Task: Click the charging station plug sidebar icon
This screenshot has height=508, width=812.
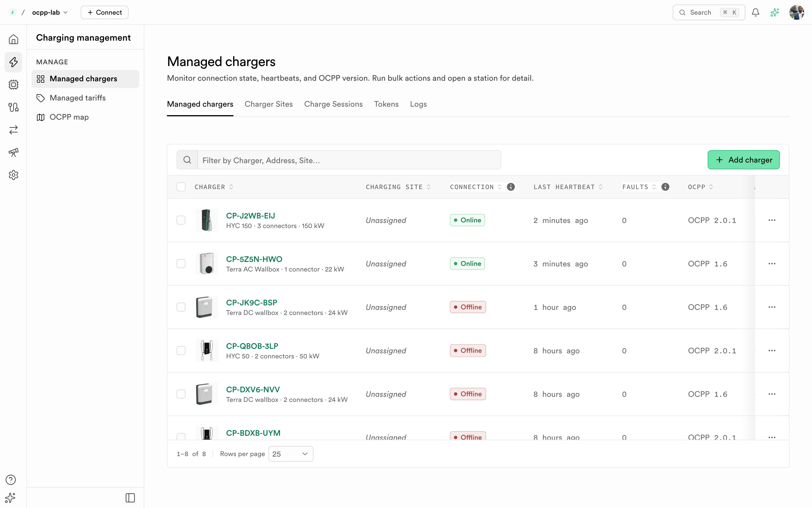Action: pyautogui.click(x=14, y=107)
